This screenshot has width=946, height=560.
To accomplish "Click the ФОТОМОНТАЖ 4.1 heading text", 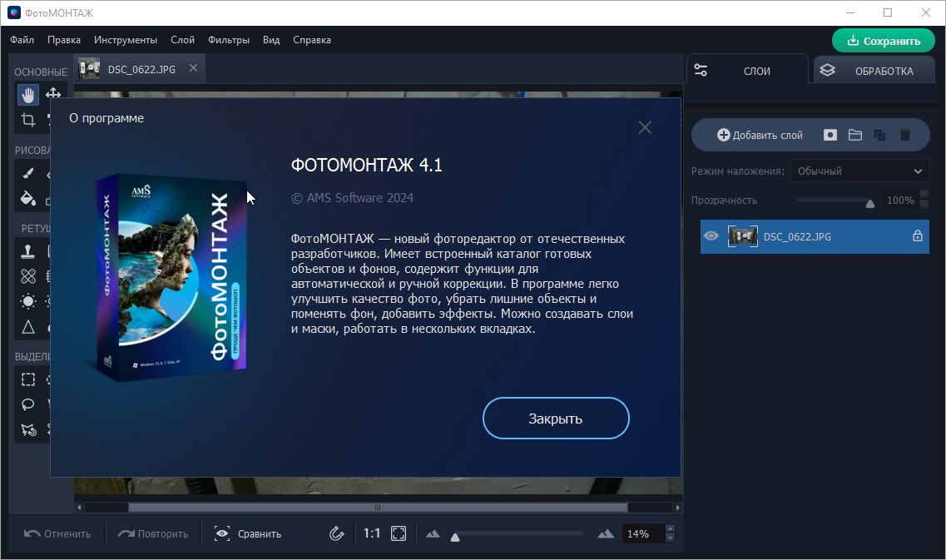I will point(366,165).
